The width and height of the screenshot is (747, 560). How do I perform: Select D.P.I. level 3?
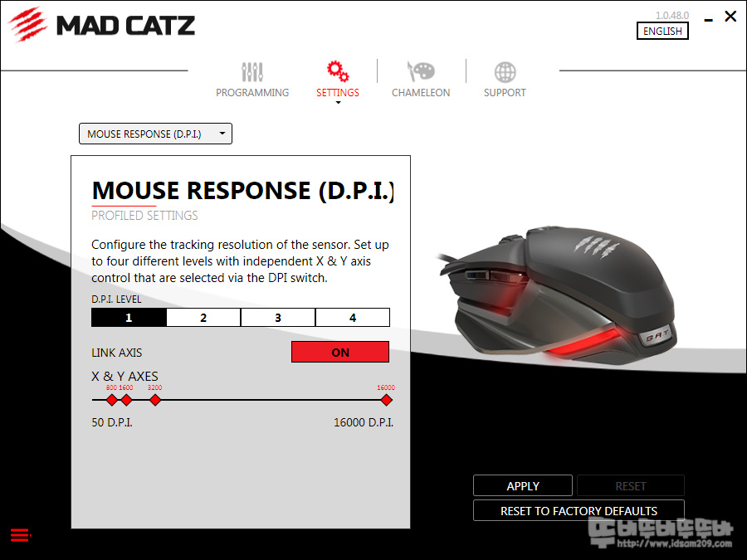[x=278, y=318]
